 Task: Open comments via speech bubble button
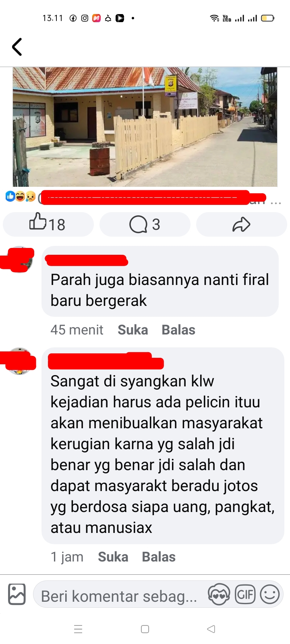click(x=145, y=224)
